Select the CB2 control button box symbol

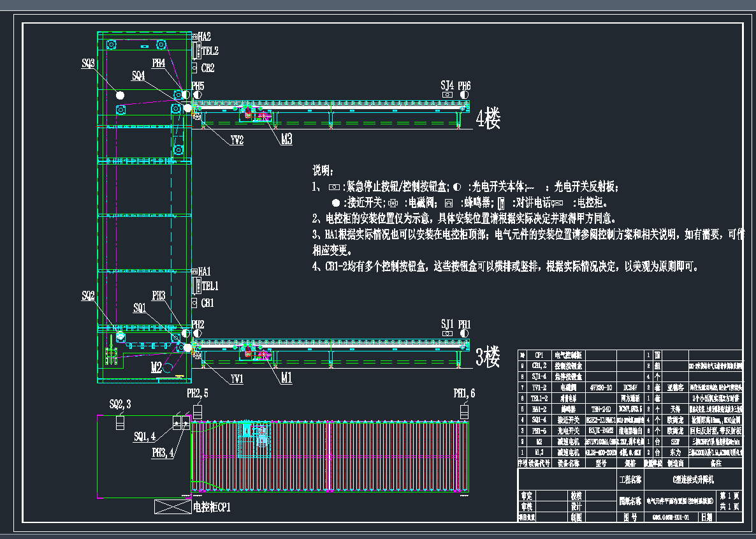(194, 68)
